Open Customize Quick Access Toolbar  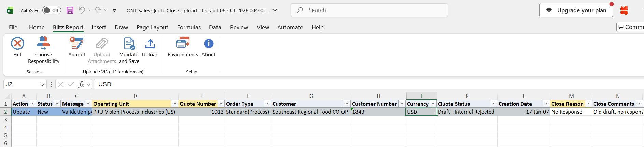(114, 10)
